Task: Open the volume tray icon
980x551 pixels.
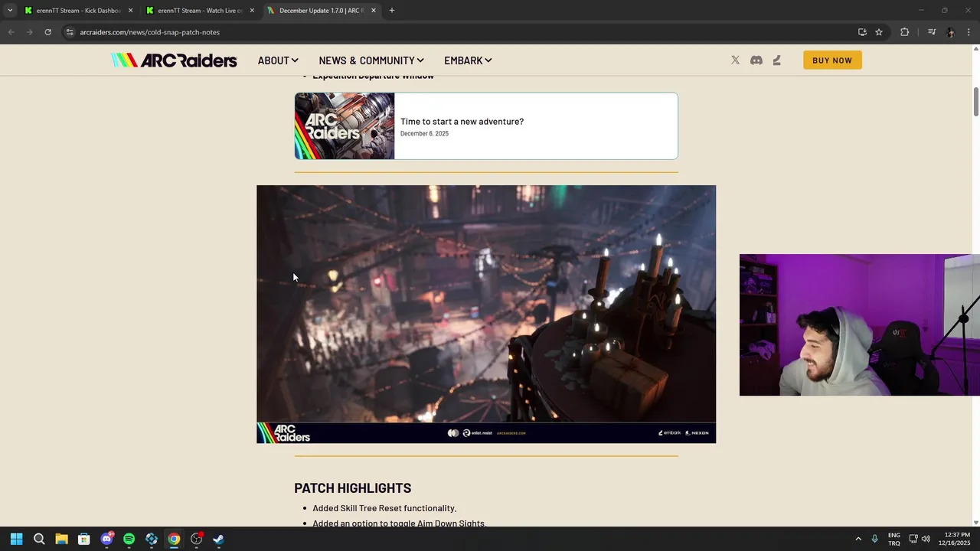Action: tap(926, 539)
